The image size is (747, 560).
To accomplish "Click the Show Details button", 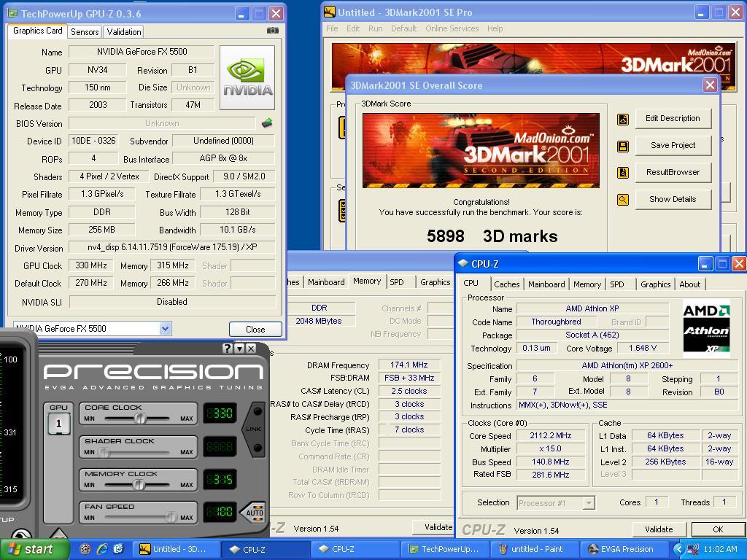I will [x=673, y=200].
